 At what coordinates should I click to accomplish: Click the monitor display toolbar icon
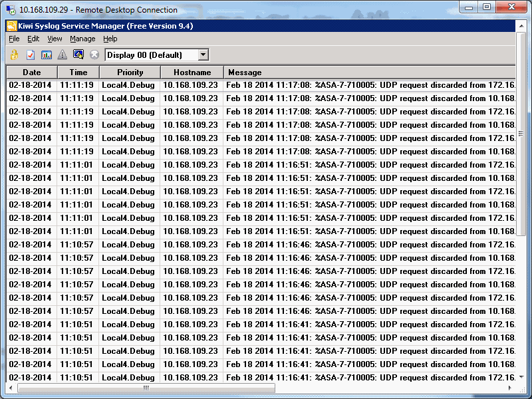tap(78, 55)
